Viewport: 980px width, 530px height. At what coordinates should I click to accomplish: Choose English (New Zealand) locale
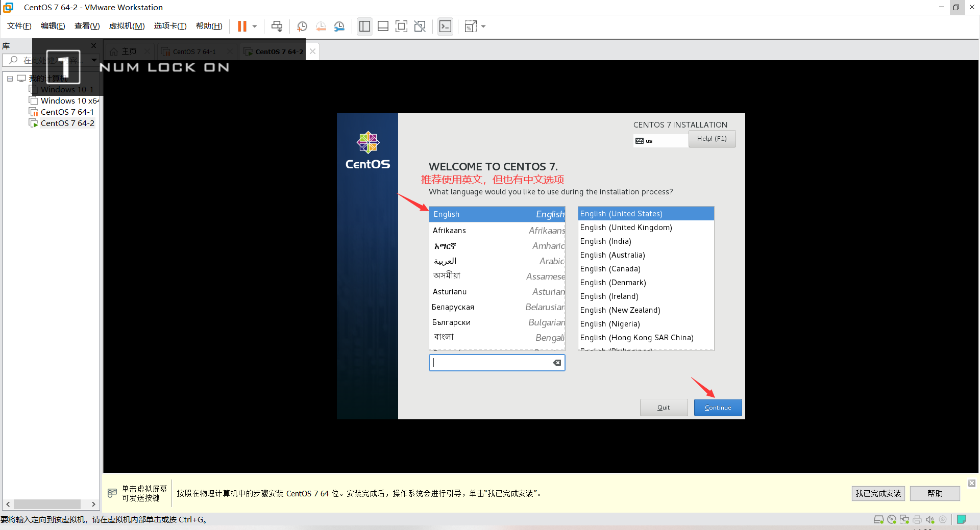pyautogui.click(x=646, y=310)
